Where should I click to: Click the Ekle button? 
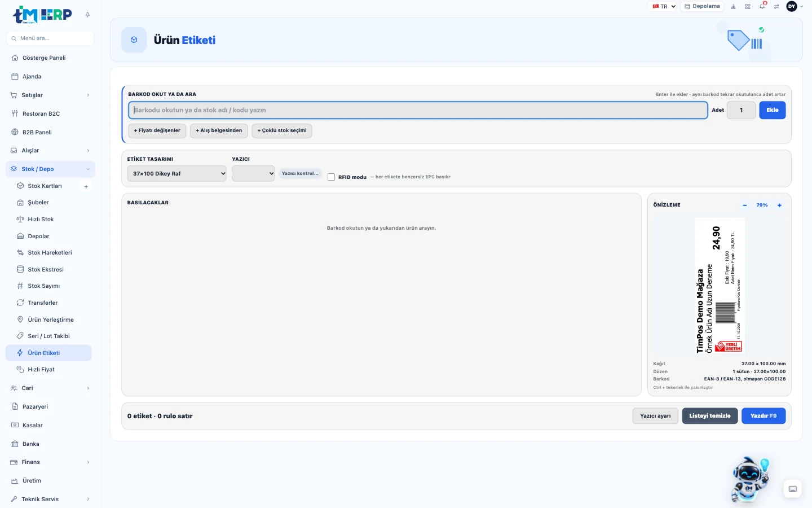773,110
